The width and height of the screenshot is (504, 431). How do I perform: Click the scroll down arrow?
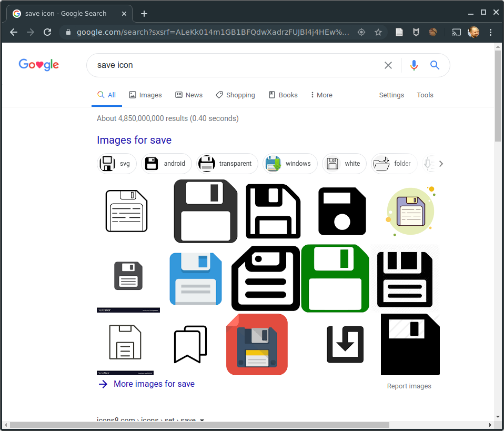pyautogui.click(x=498, y=416)
